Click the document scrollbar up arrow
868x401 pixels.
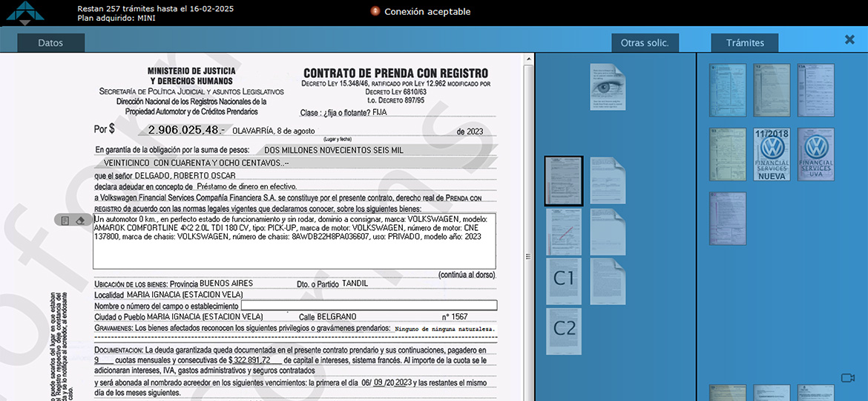coord(528,58)
